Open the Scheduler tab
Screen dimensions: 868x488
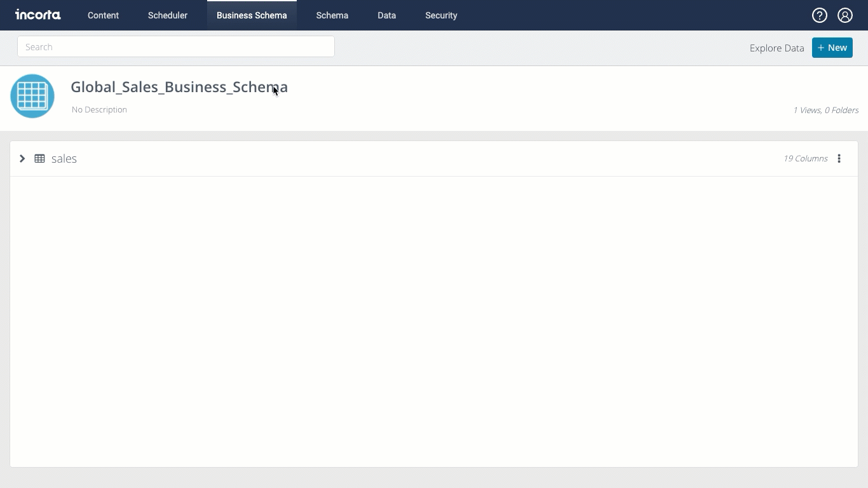(168, 15)
